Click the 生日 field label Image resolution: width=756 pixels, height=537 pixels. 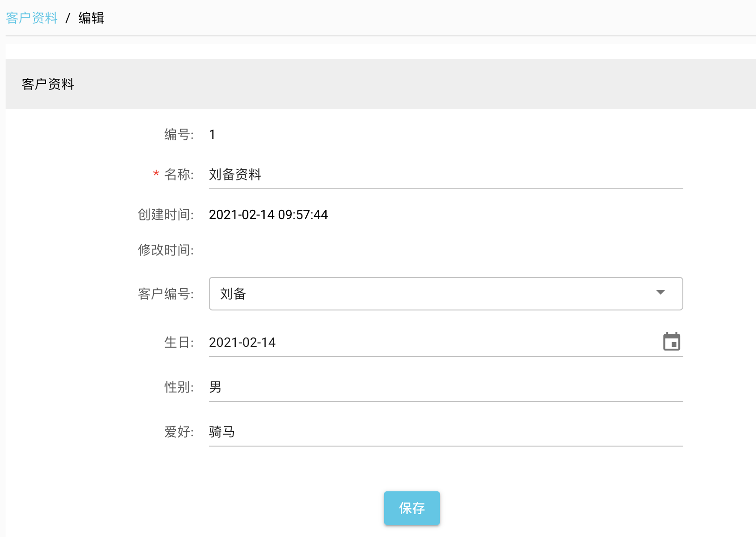tap(179, 343)
